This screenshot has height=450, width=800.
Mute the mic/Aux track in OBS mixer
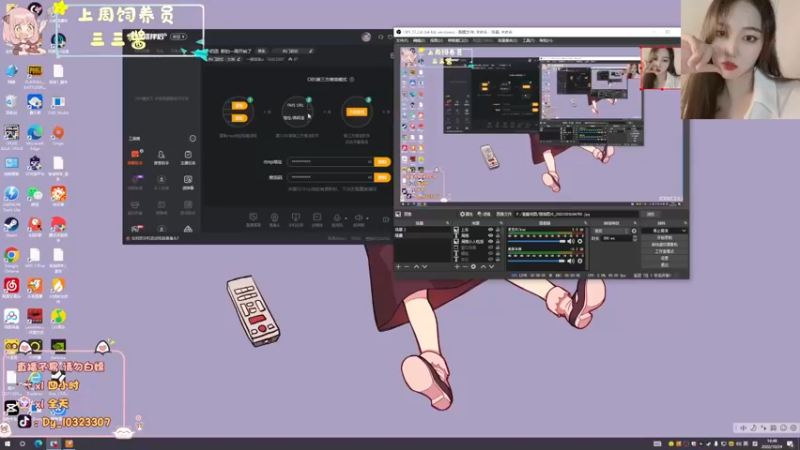(570, 241)
